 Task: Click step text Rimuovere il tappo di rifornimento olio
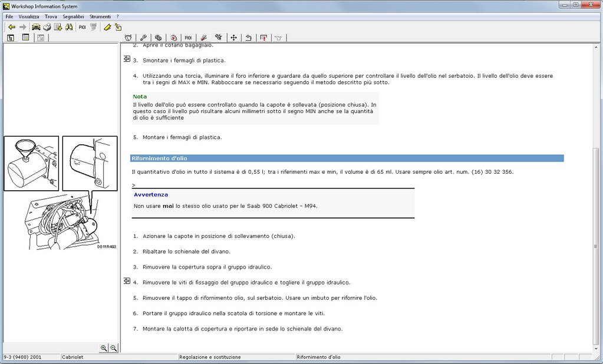click(x=260, y=298)
